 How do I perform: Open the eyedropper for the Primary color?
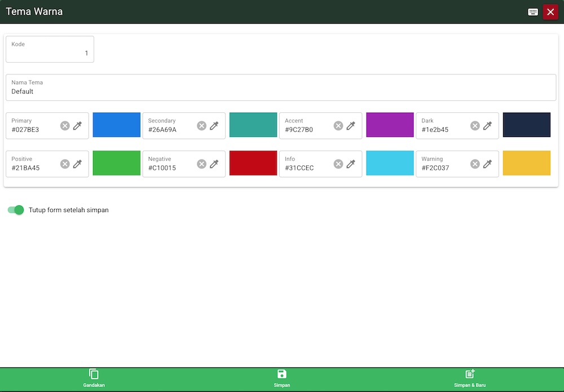[78, 125]
